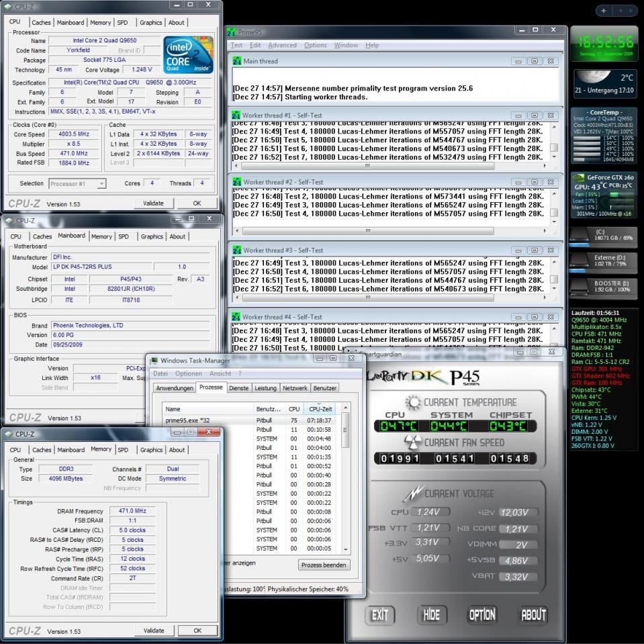Open the Options menu in Prime95

316,45
